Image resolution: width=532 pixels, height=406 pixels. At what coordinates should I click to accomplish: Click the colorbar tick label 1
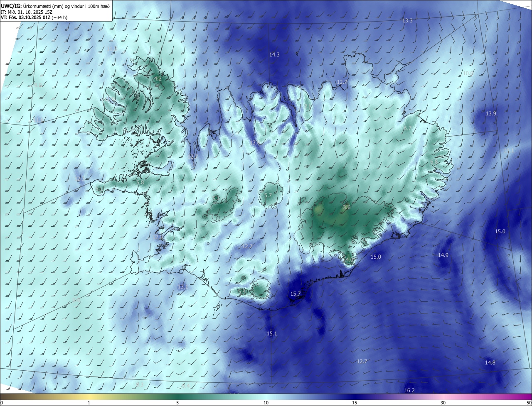click(x=89, y=403)
